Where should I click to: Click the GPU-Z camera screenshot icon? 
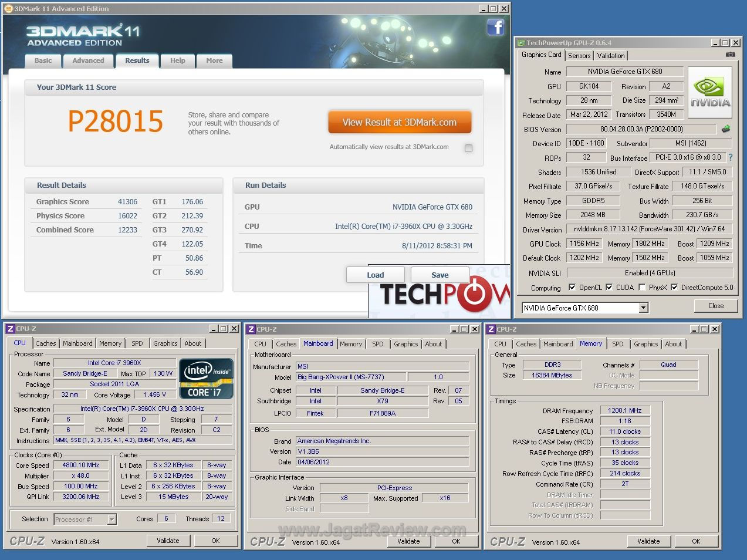click(x=730, y=55)
